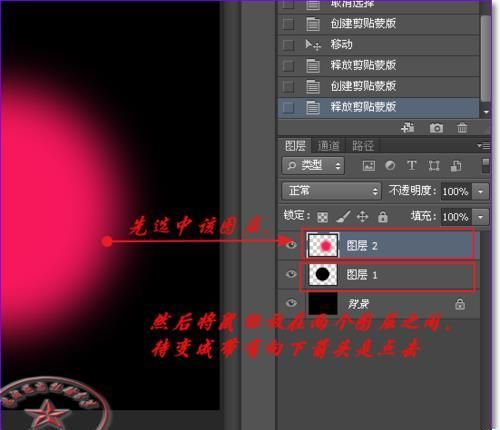Screen dimensions: 500x430
Task: Click the camera snapshot icon
Action: [436, 128]
